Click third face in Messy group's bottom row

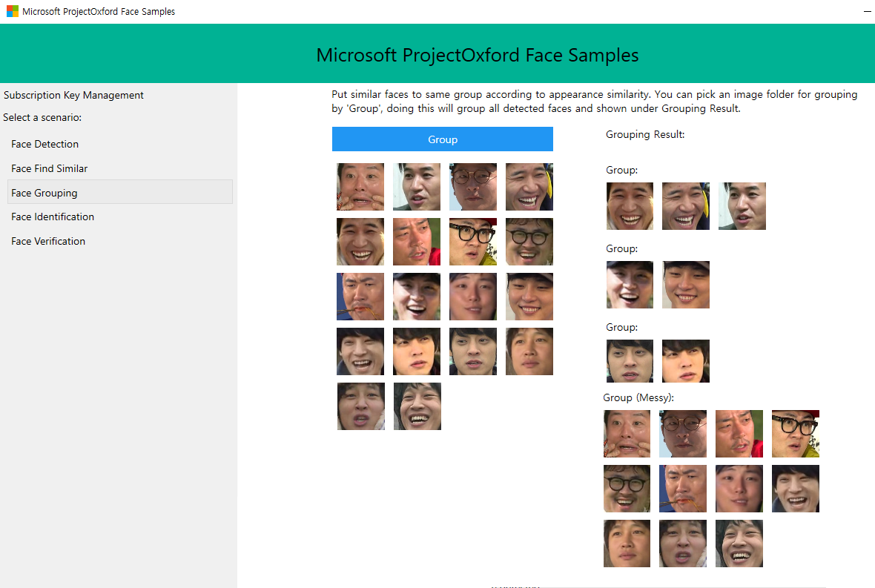click(739, 544)
